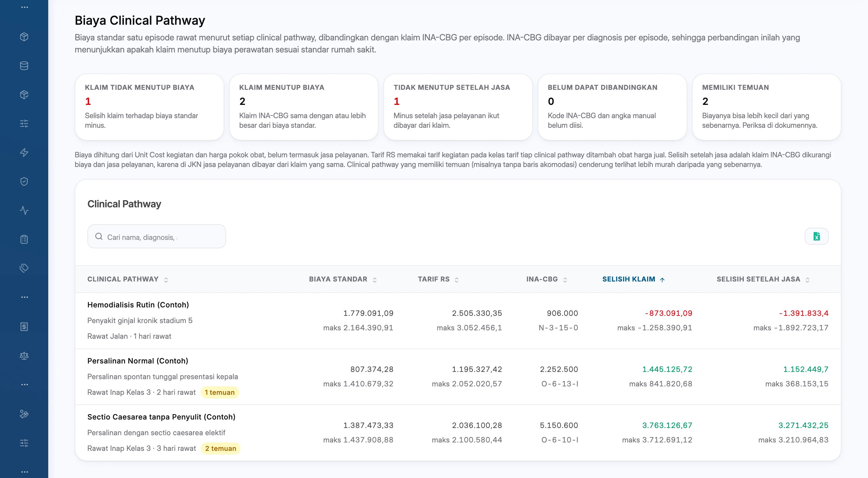Open the '2 temuan' badge on Sectio Caesarea
The width and height of the screenshot is (868, 478).
(220, 449)
